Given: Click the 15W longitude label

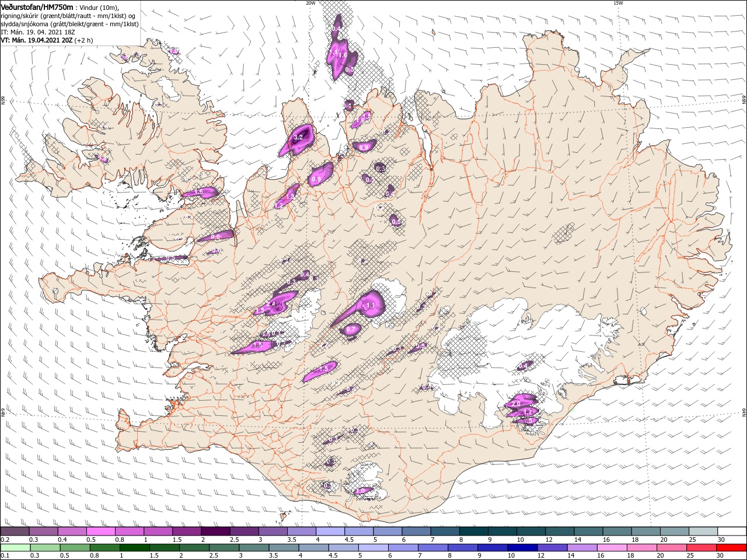Looking at the screenshot, I should point(618,3).
